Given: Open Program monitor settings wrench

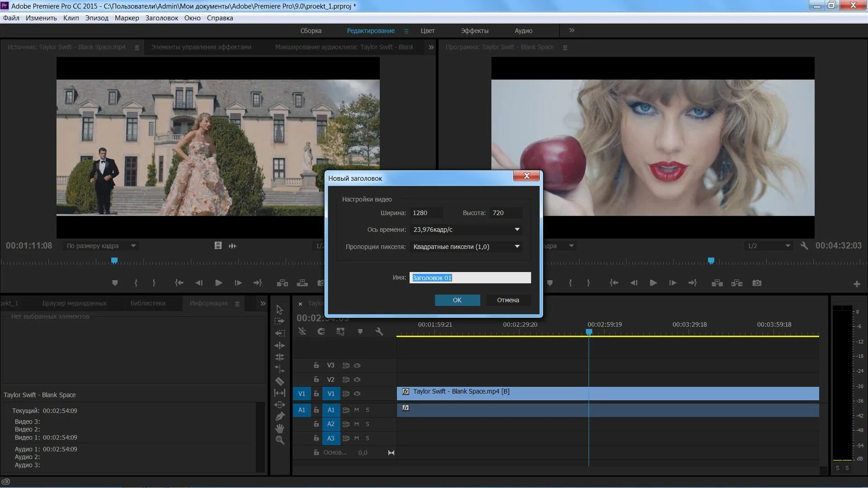Looking at the screenshot, I should 804,246.
